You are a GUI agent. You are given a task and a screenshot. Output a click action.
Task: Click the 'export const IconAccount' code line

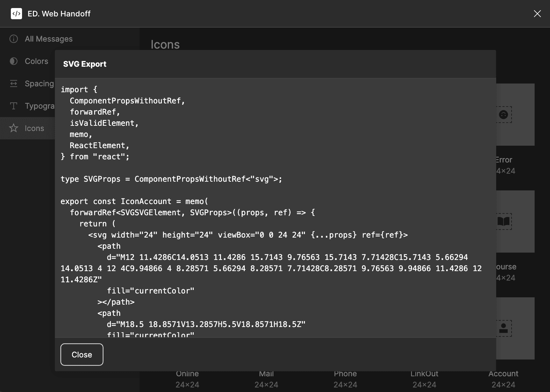click(134, 202)
